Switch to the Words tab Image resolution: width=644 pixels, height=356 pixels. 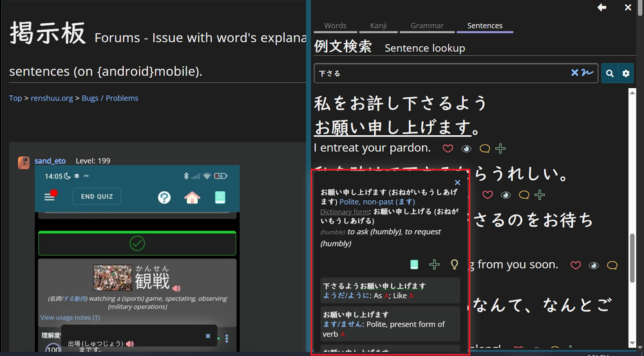point(335,26)
